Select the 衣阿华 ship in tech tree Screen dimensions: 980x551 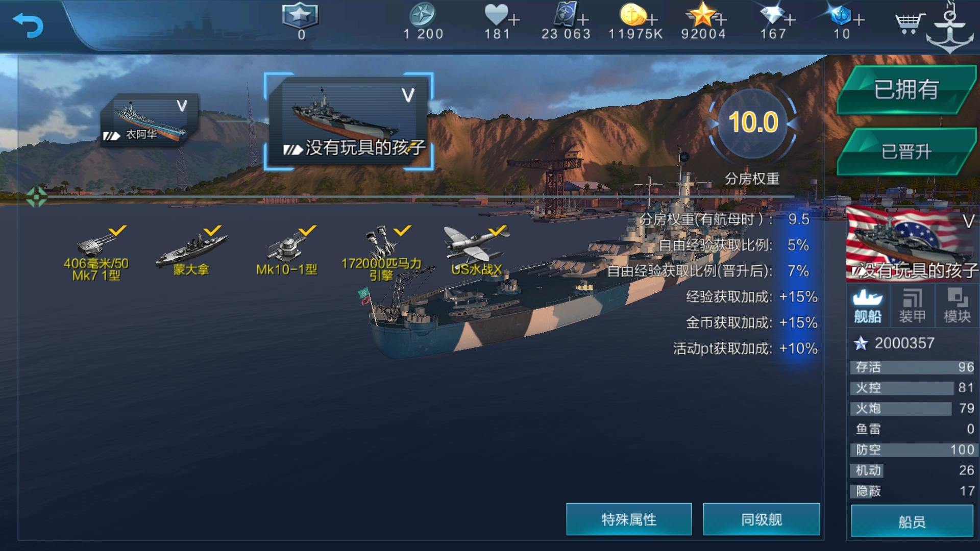coord(149,120)
